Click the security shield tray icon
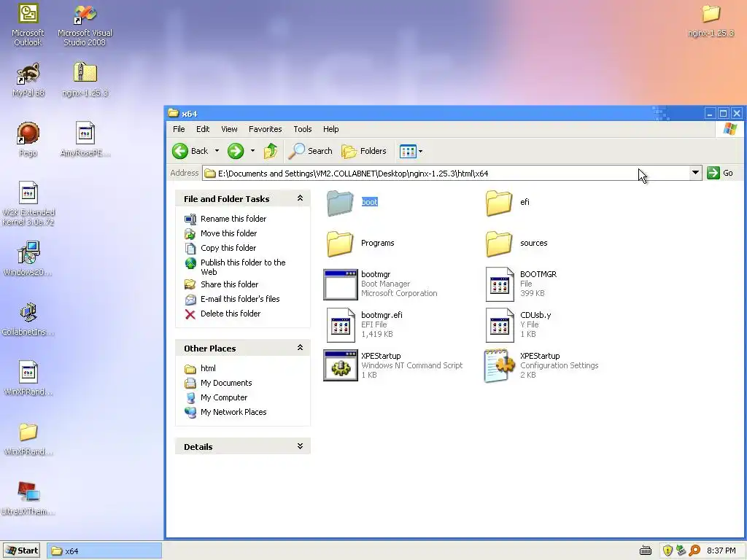 (667, 551)
